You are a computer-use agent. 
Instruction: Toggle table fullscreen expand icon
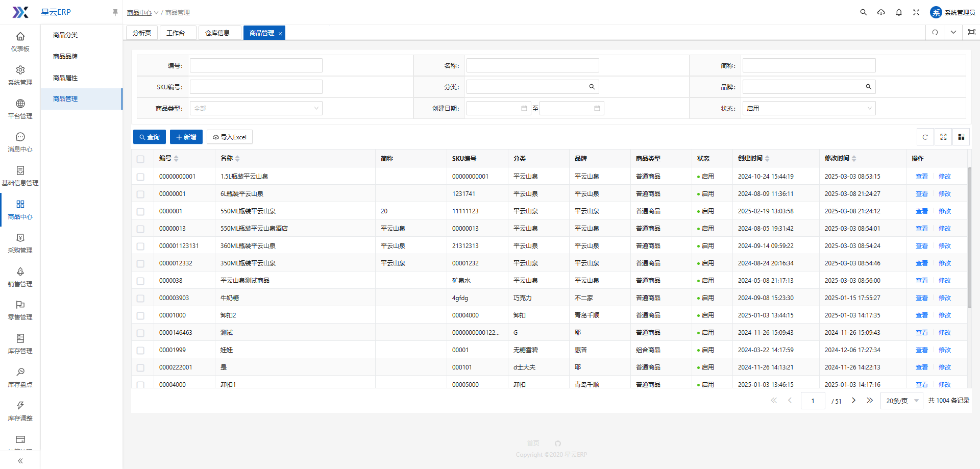(x=943, y=137)
